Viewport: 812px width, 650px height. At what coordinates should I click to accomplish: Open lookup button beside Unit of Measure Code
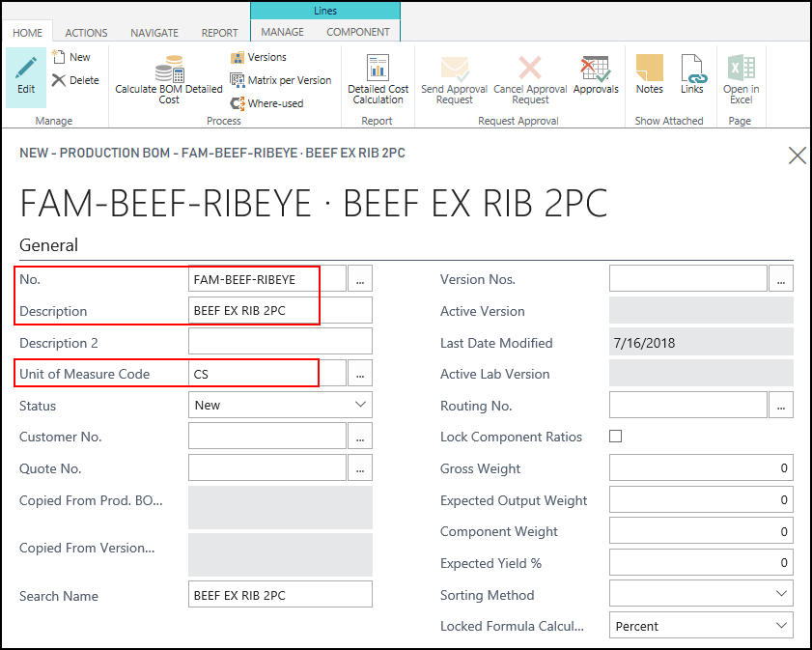click(x=360, y=374)
